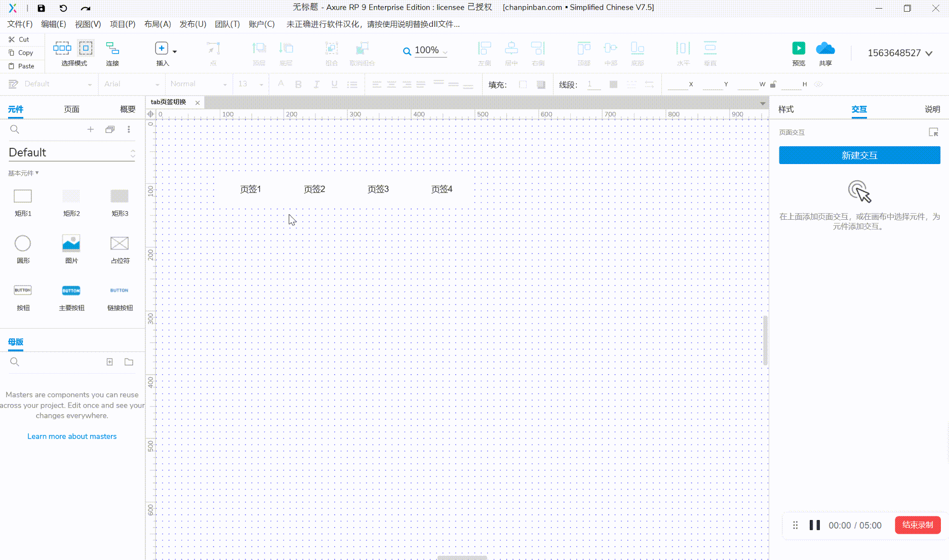
Task: Click the 插入 insert tool
Action: (162, 53)
